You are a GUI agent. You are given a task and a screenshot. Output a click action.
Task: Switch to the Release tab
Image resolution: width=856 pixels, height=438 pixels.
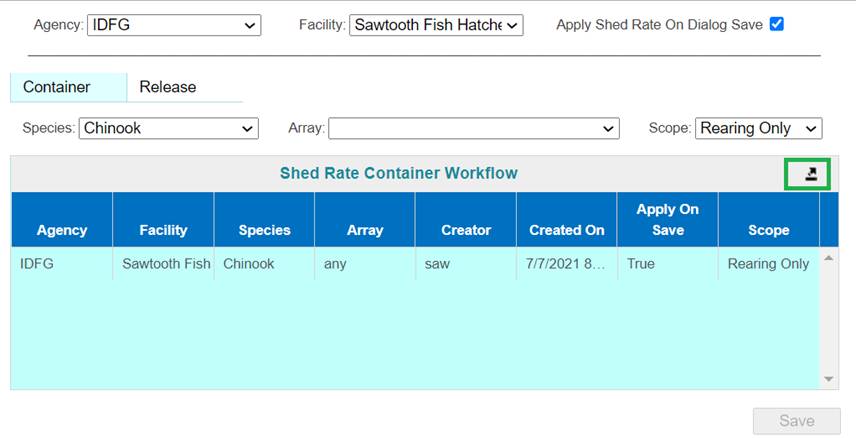[x=168, y=87]
